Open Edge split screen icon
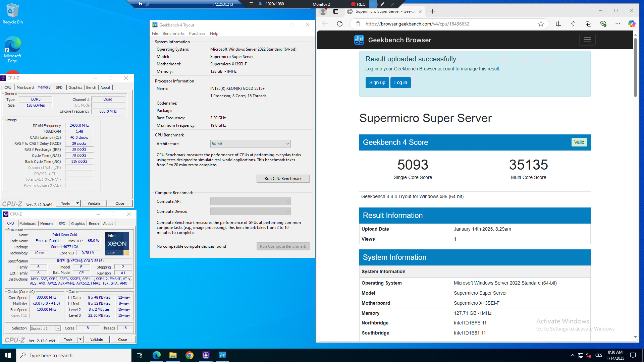The image size is (644, 362). coord(559,24)
